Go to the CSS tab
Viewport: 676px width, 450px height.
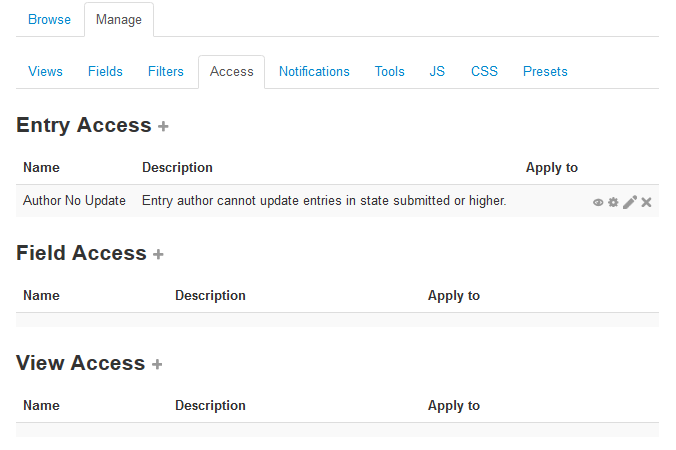(484, 71)
